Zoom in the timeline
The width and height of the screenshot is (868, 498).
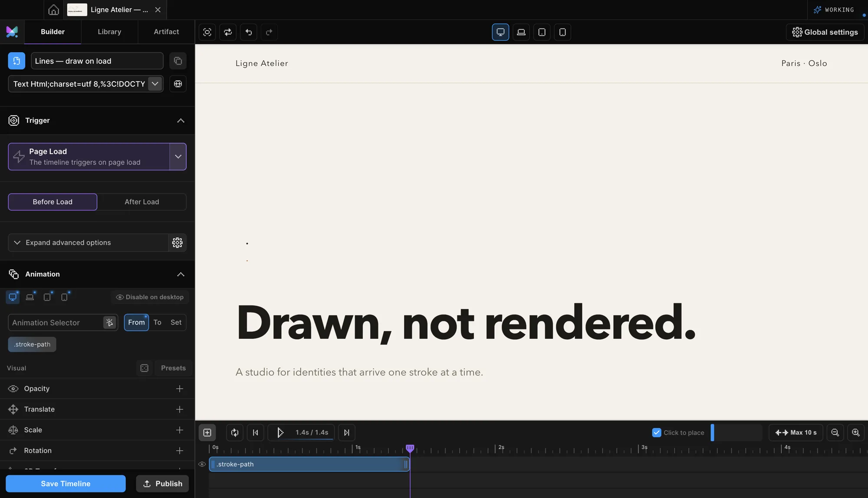856,432
